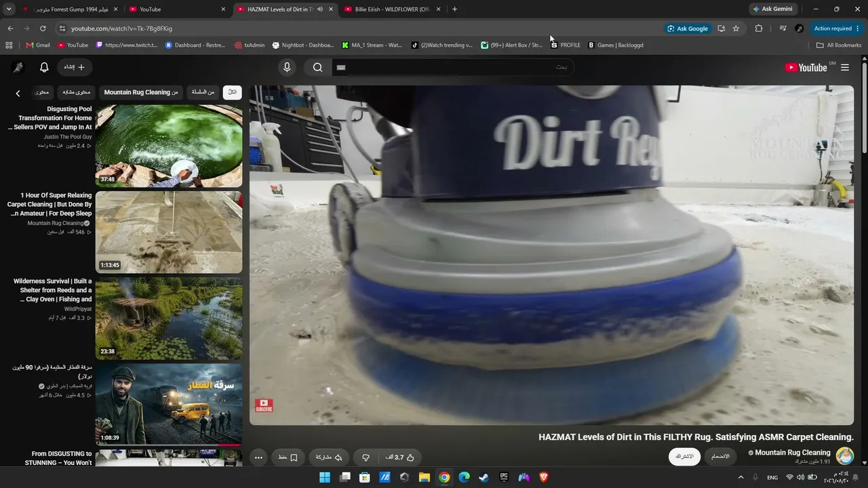Image resolution: width=868 pixels, height=488 pixels.
Task: Click 'Wilderness Survival' video title
Action: 52,290
